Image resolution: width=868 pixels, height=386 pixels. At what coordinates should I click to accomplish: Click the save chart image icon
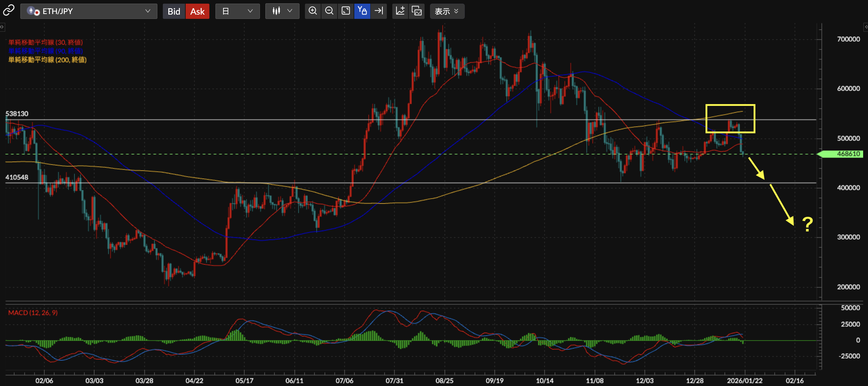(x=417, y=11)
